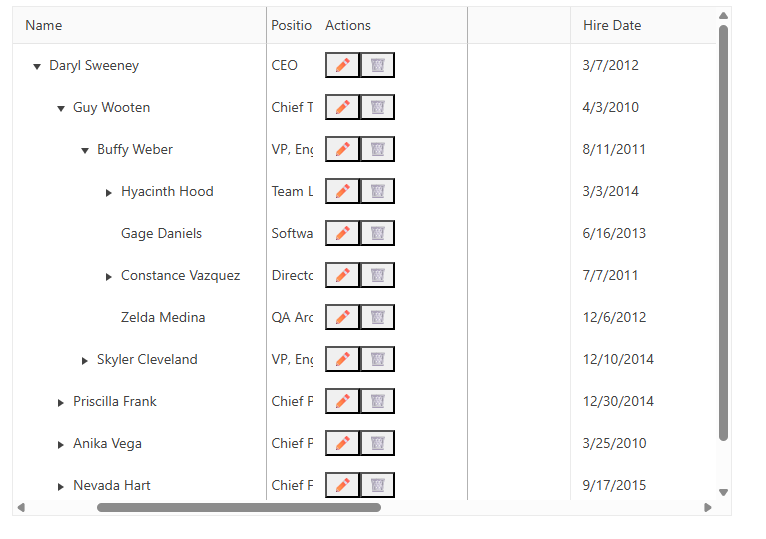
Task: Delete the Anika Vega row
Action: (x=377, y=443)
